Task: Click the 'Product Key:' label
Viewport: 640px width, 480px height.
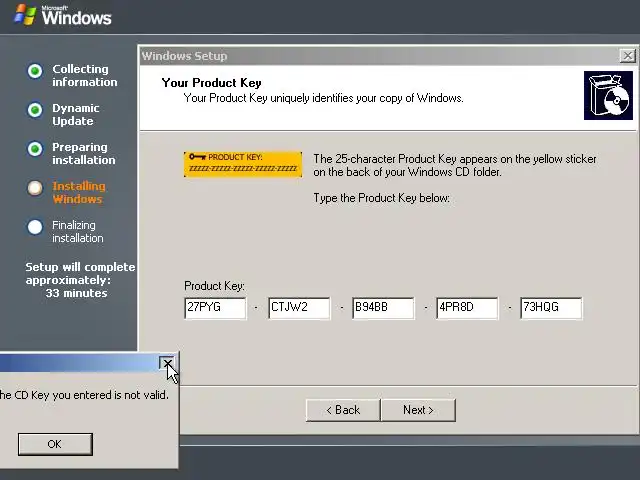Action: pyautogui.click(x=214, y=286)
